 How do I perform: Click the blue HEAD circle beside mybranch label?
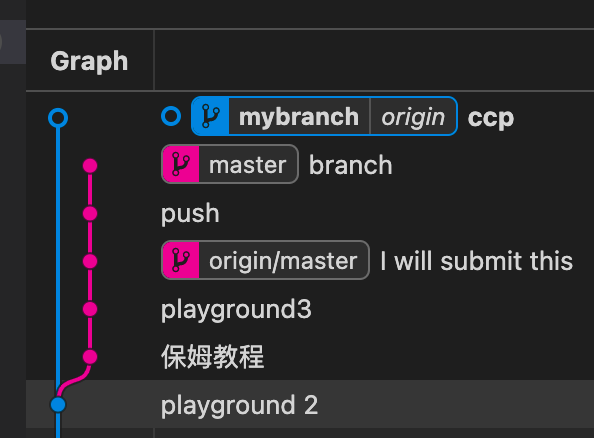(x=171, y=116)
